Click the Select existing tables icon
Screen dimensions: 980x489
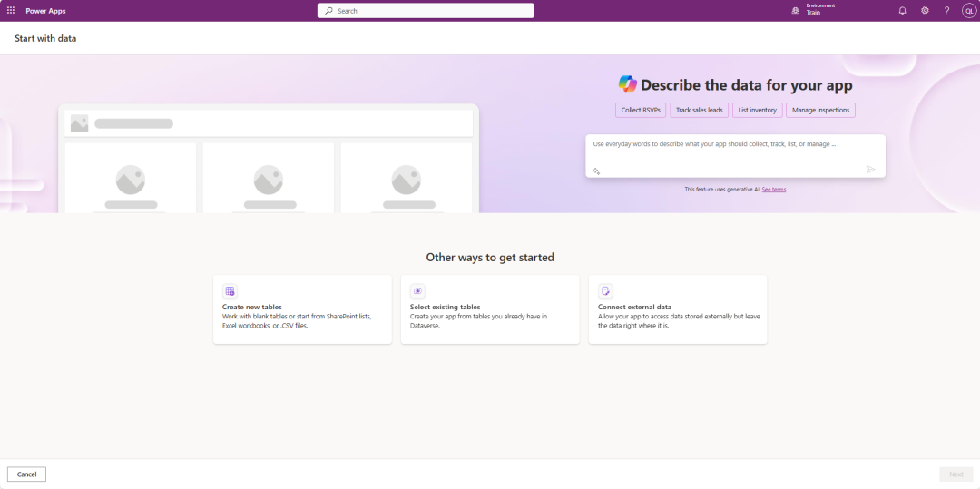click(x=417, y=291)
